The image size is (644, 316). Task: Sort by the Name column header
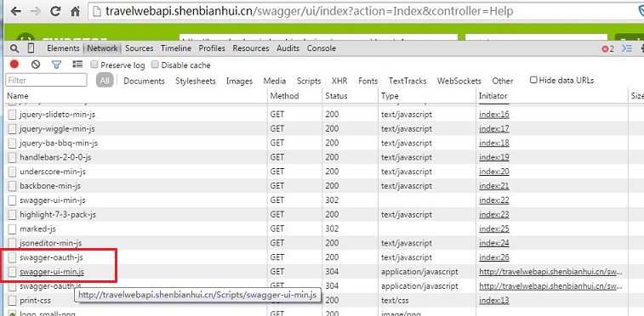pyautogui.click(x=135, y=96)
